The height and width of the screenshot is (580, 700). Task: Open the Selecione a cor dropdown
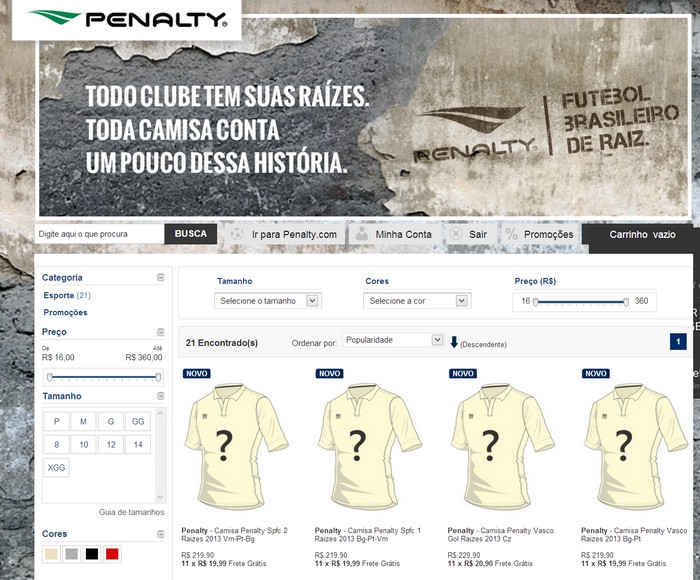[417, 301]
